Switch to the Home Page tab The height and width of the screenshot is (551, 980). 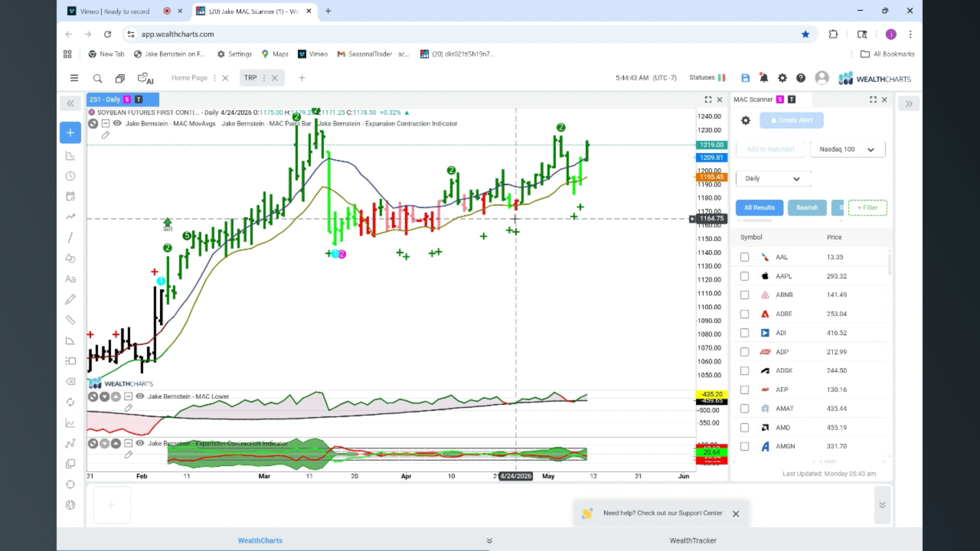point(189,78)
